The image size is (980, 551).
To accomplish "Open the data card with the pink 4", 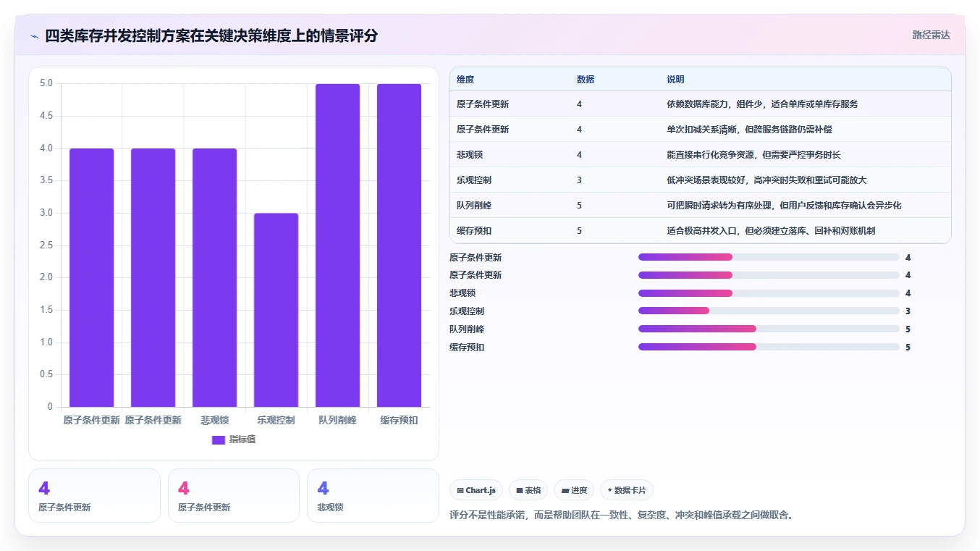I will 233,495.
